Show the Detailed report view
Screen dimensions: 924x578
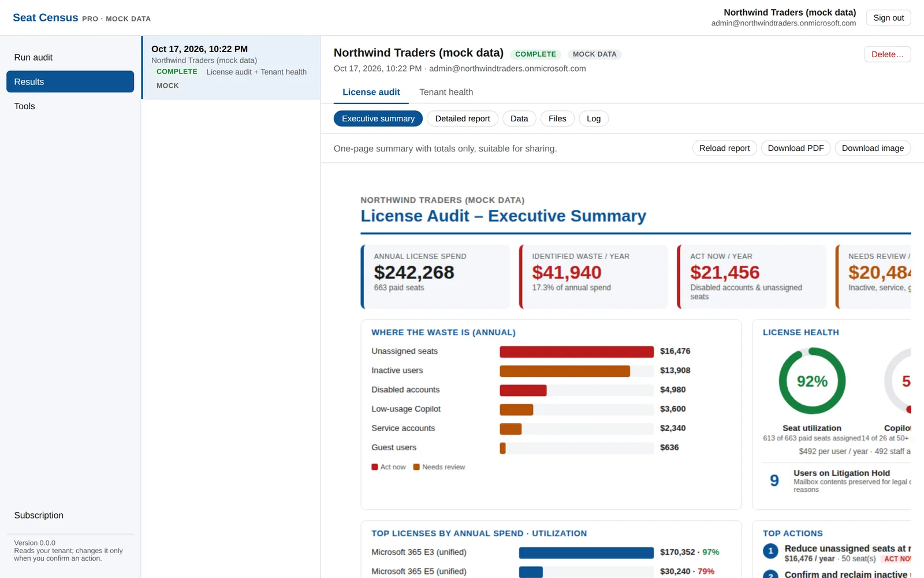(463, 118)
